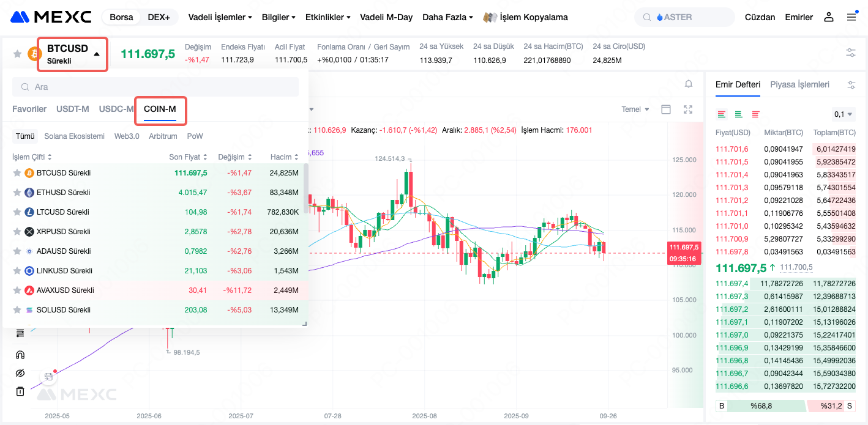Toggle favorite star for SOLUSD Sürekli
Viewport: 868px width, 425px height.
click(17, 310)
